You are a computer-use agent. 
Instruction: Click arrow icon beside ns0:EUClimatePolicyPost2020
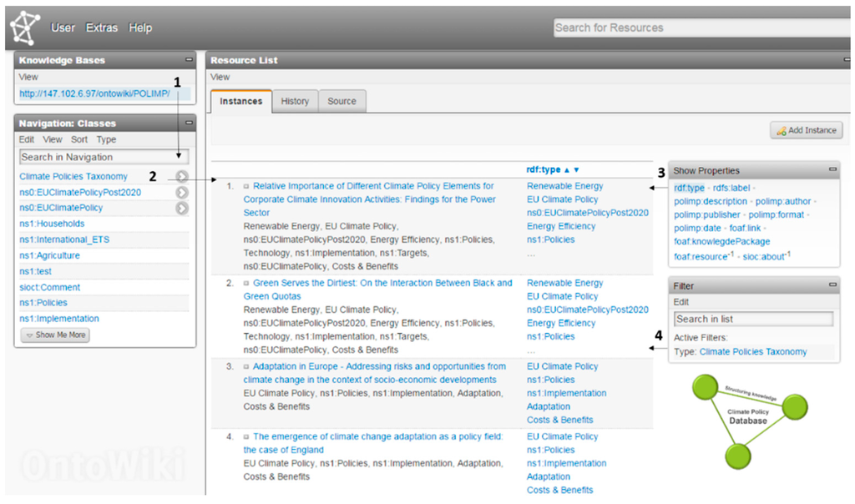coord(181,193)
